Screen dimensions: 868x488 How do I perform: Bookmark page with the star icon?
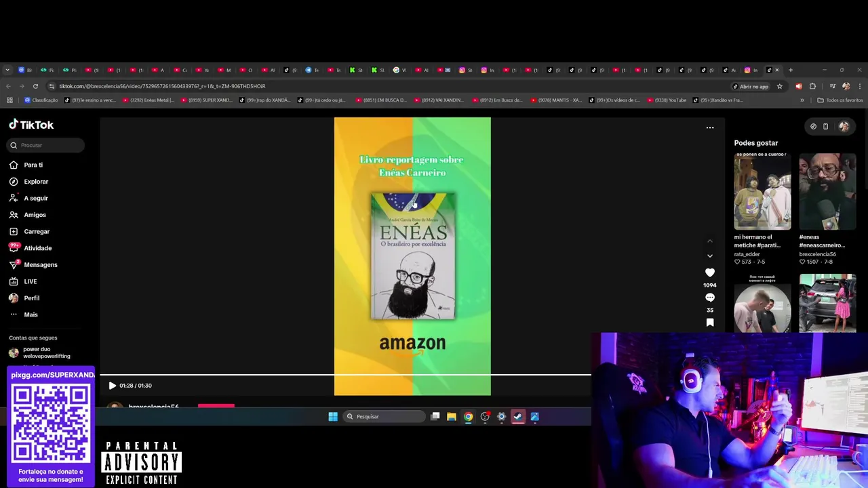[780, 86]
